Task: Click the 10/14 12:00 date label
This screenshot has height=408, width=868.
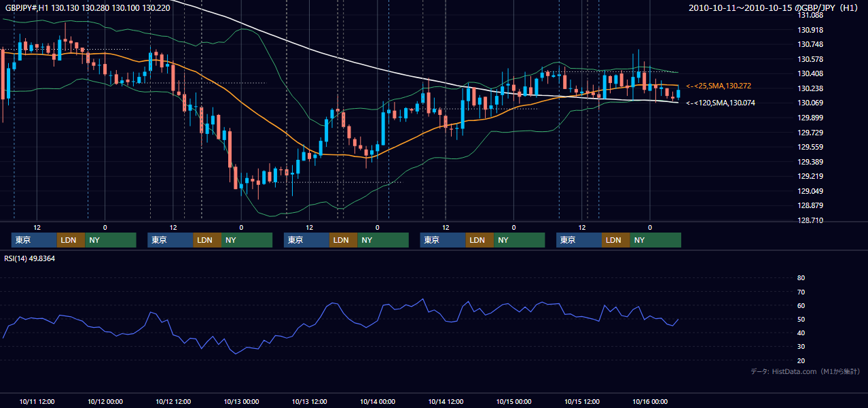Action: click(x=446, y=401)
